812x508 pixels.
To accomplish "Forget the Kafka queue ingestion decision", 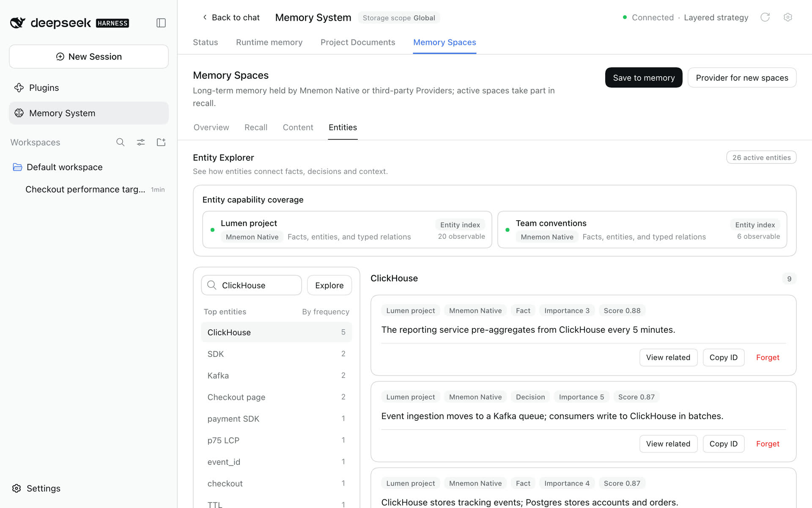I will tap(768, 444).
